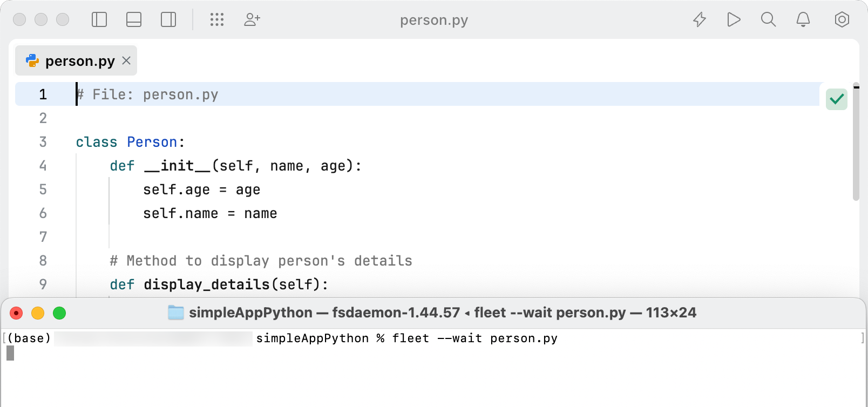Image resolution: width=868 pixels, height=407 pixels.
Task: Click the terminal's green zoom button
Action: 59,313
